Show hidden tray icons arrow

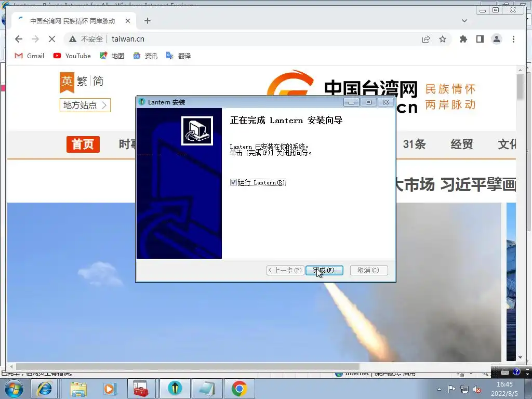[439, 389]
